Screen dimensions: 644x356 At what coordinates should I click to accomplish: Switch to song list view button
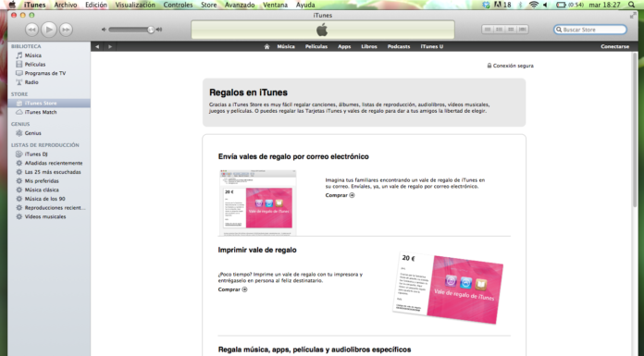click(x=488, y=30)
